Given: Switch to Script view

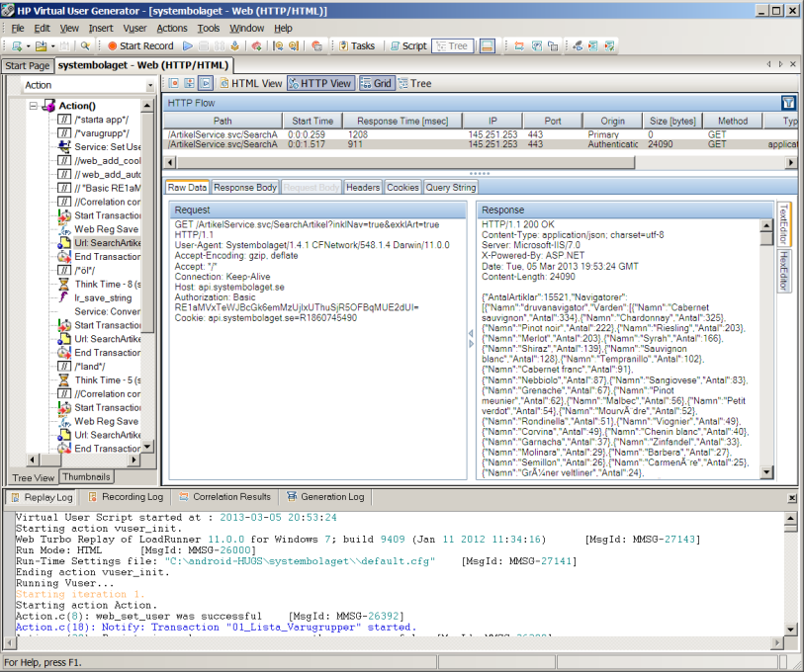Looking at the screenshot, I should 408,46.
